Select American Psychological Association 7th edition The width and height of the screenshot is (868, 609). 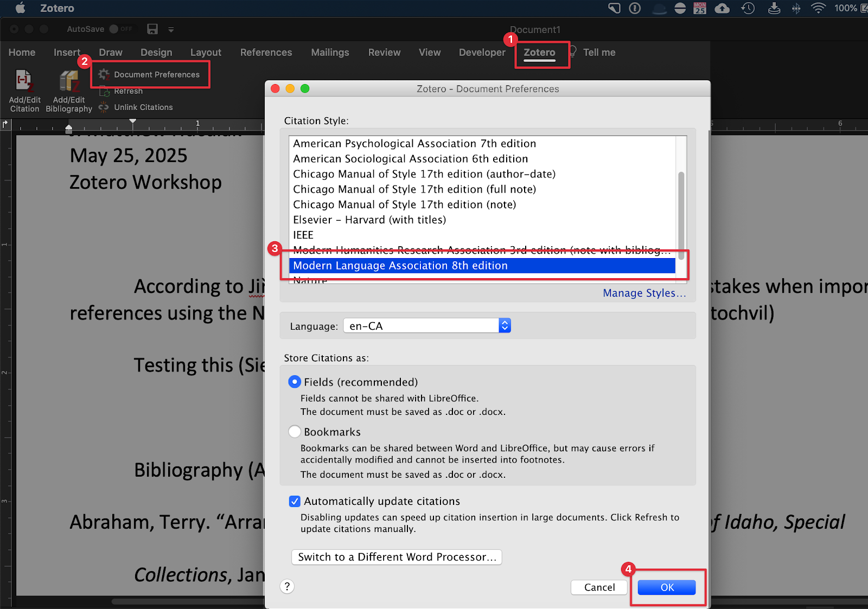point(482,143)
